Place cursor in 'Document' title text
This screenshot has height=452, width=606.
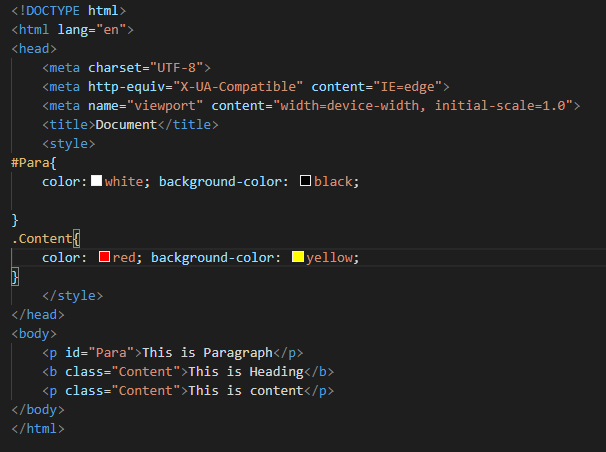[x=126, y=125]
